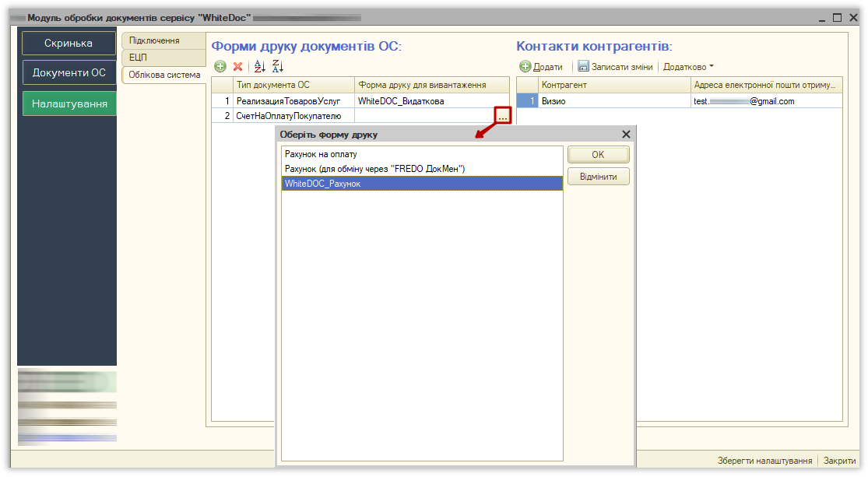Click Адреса електронної пошти column header
The width and height of the screenshot is (868, 477).
tap(767, 85)
